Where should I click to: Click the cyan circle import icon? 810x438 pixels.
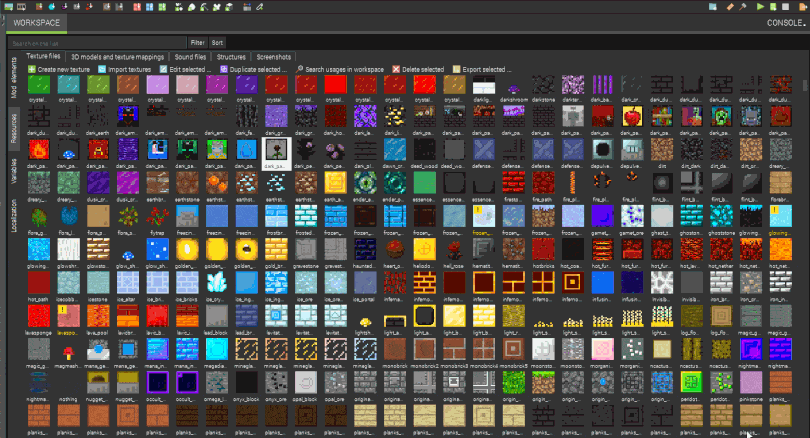click(52, 7)
